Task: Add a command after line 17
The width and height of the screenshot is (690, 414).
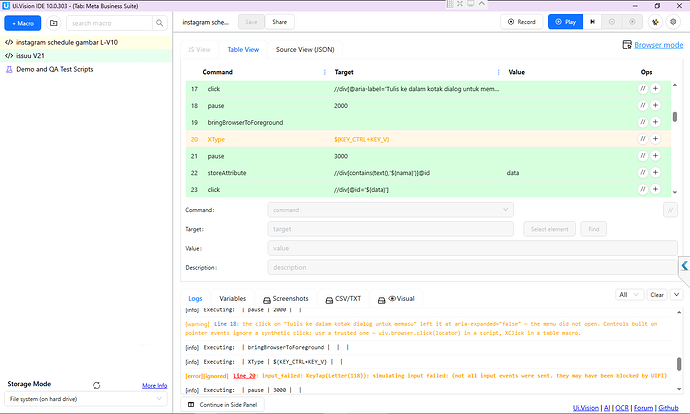Action: click(655, 88)
